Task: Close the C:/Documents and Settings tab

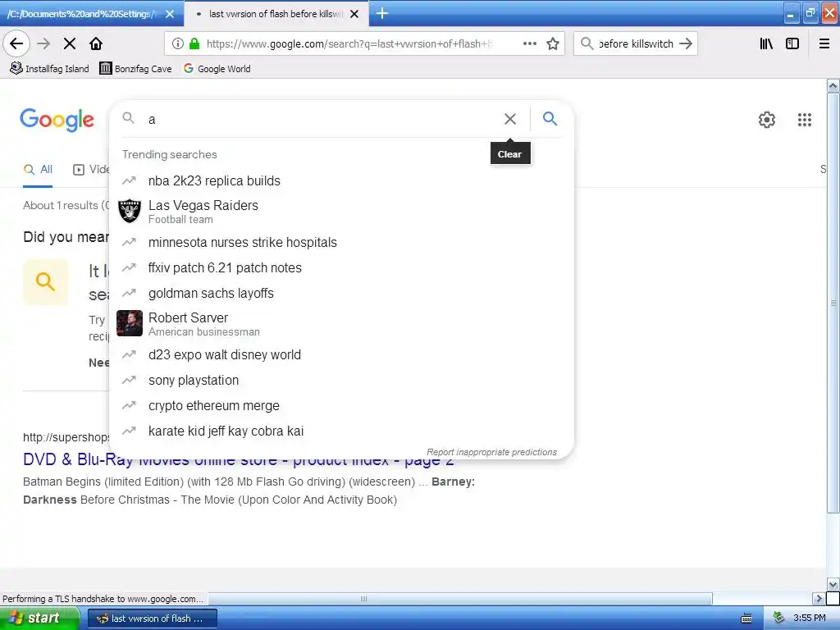Action: (170, 14)
